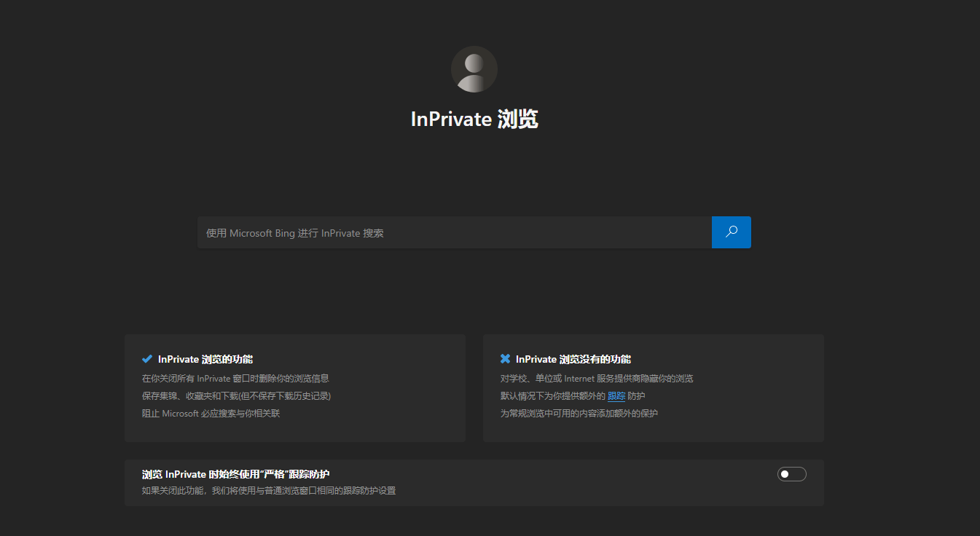Click the blue X cross icon

click(x=505, y=359)
